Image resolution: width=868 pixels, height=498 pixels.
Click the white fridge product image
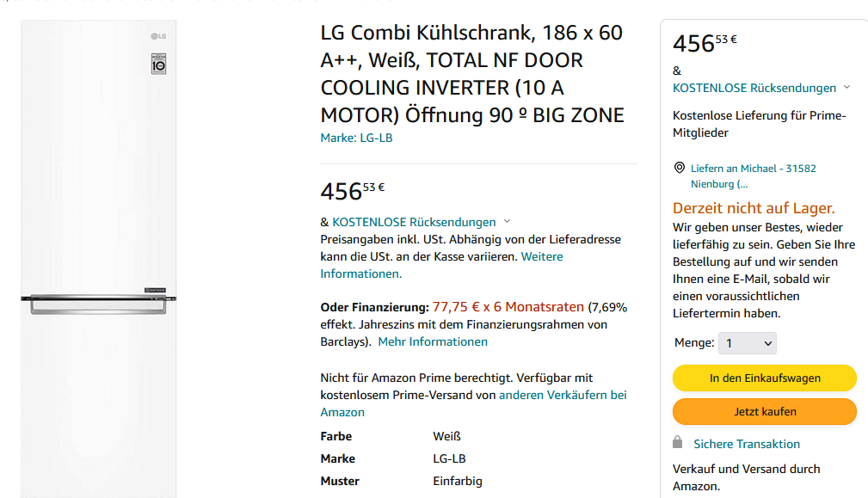(x=99, y=259)
